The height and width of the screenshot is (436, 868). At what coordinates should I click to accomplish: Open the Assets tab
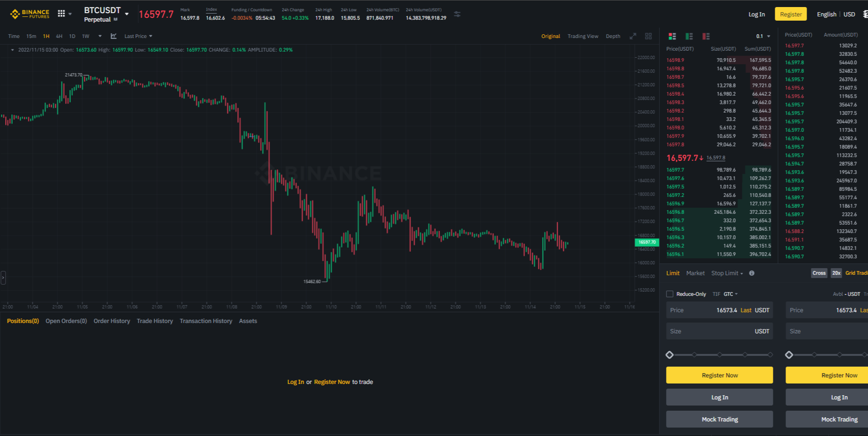point(248,321)
